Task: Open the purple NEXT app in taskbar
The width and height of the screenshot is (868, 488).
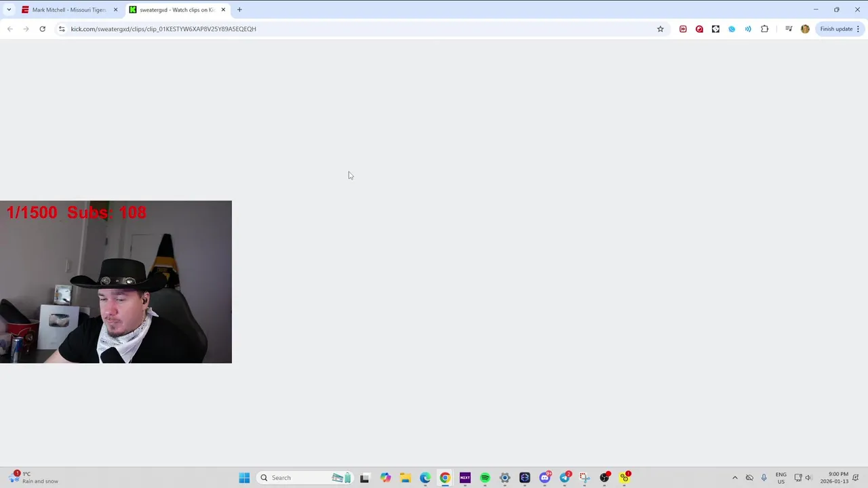Action: click(465, 478)
